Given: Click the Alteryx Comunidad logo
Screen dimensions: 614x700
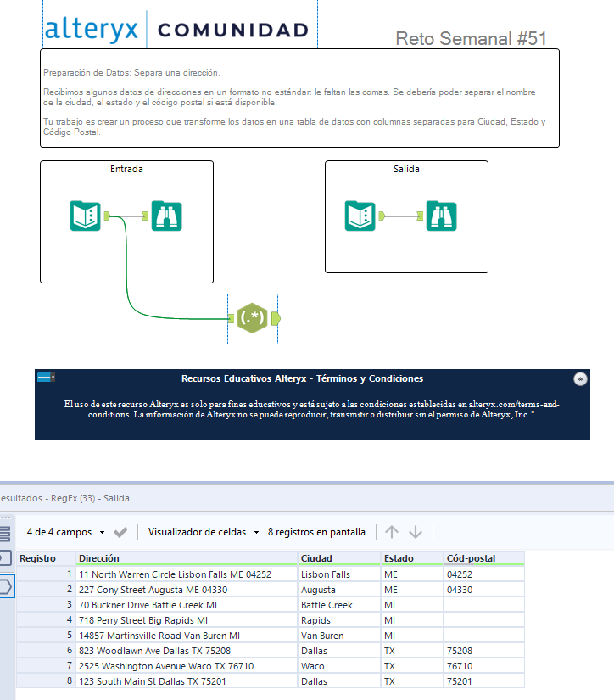Looking at the screenshot, I should pyautogui.click(x=177, y=29).
